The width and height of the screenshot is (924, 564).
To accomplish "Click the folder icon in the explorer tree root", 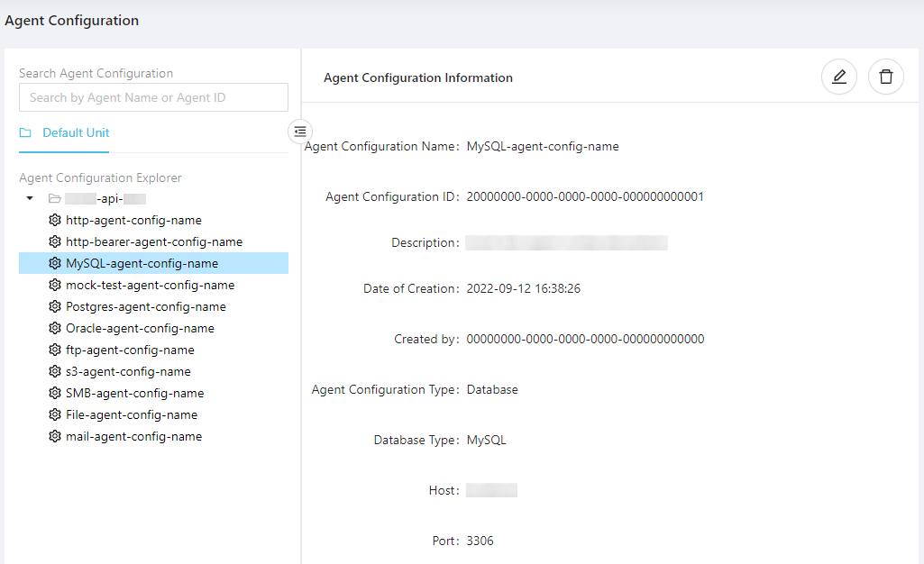I will pyautogui.click(x=55, y=198).
